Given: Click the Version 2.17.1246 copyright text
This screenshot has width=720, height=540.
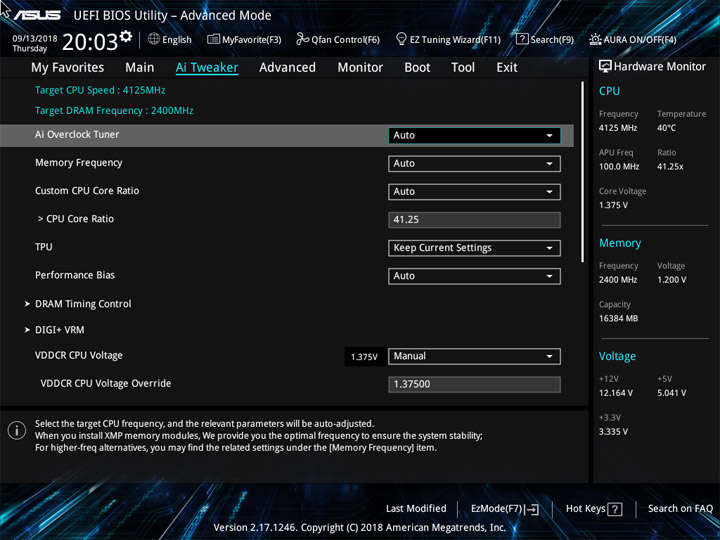Looking at the screenshot, I should click(x=360, y=528).
